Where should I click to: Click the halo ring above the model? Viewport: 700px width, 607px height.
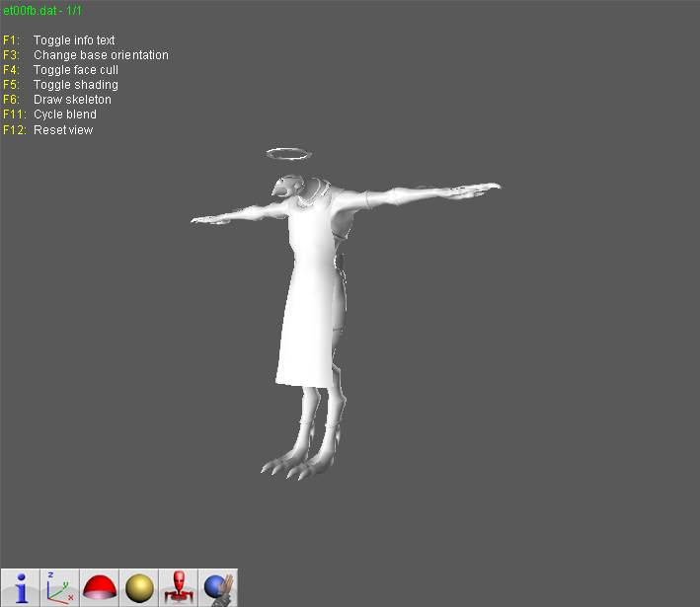[289, 154]
